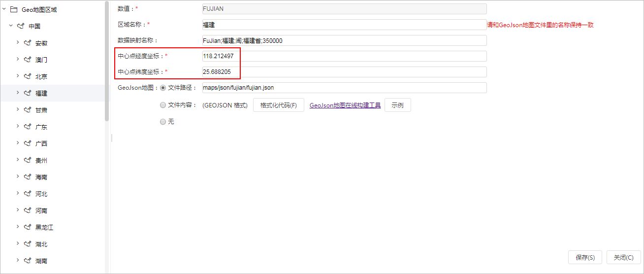The image size is (644, 274).
Task: Click the map icon beside 安徽
Action: 28,43
